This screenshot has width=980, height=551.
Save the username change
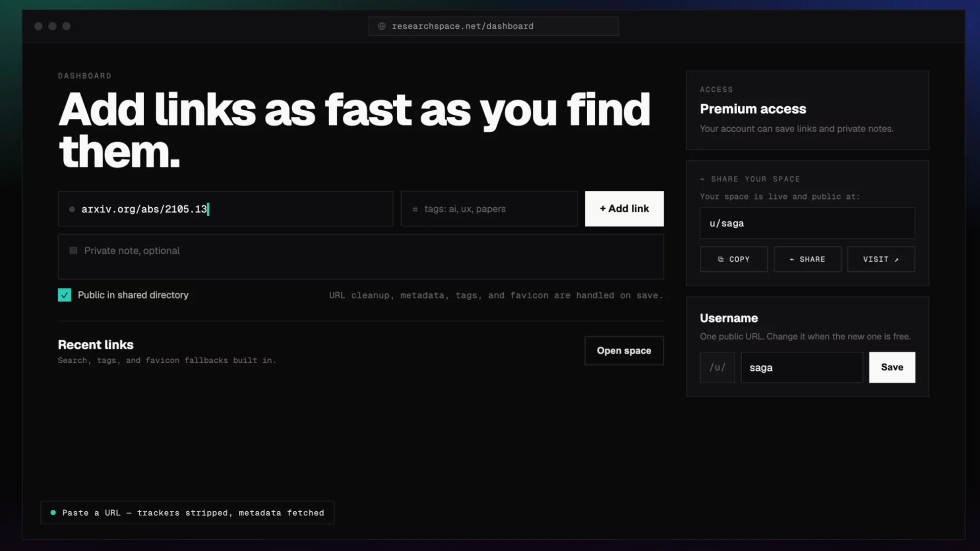tap(892, 367)
